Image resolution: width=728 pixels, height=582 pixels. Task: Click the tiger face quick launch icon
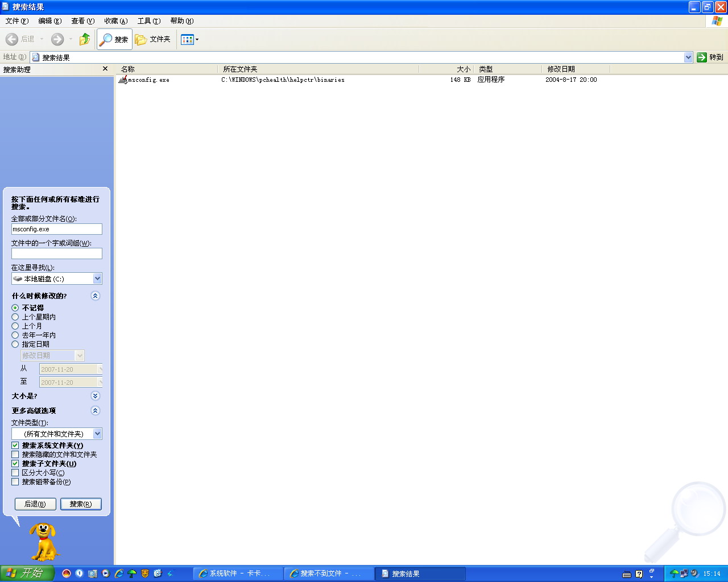[x=145, y=574]
